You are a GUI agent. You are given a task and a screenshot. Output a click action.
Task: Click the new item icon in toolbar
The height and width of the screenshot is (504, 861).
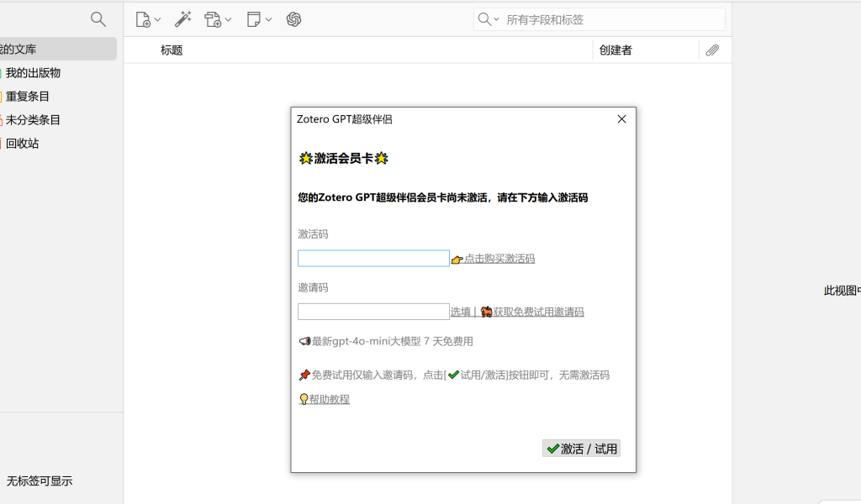(x=143, y=20)
